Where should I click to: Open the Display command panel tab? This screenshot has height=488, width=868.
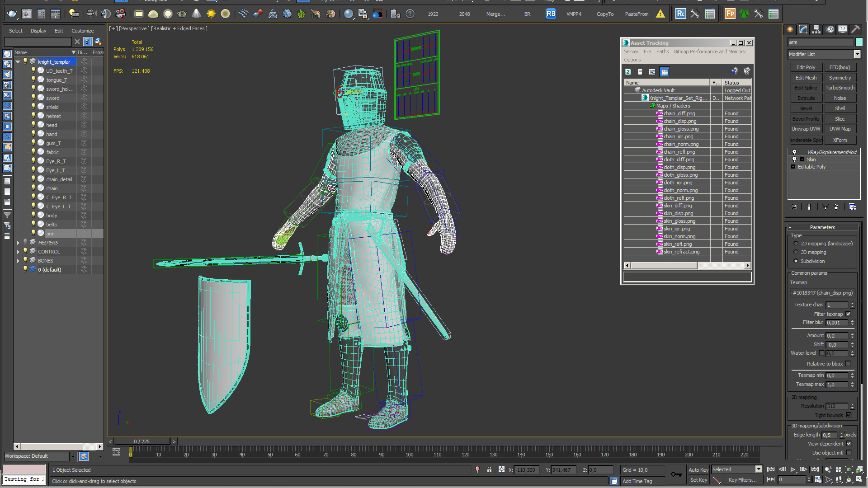(843, 29)
